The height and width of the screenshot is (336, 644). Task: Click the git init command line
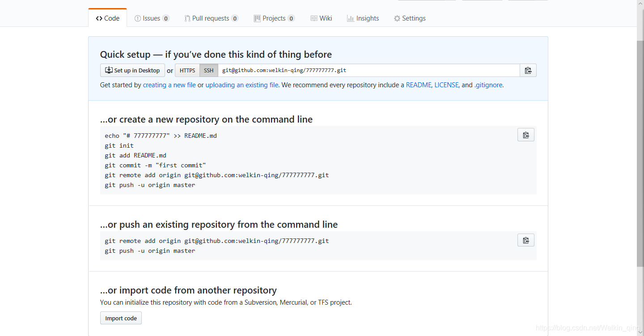119,145
